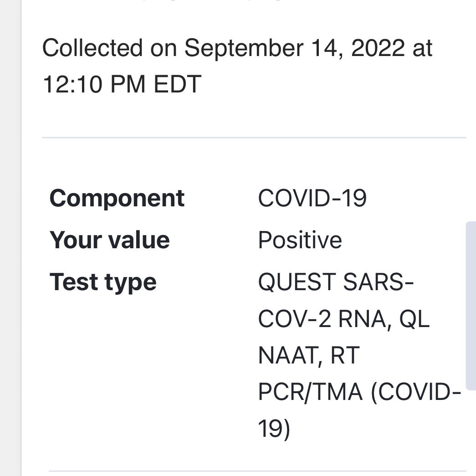Image resolution: width=476 pixels, height=476 pixels.
Task: Click the '12:10 PM EDT' time text
Action: [122, 84]
